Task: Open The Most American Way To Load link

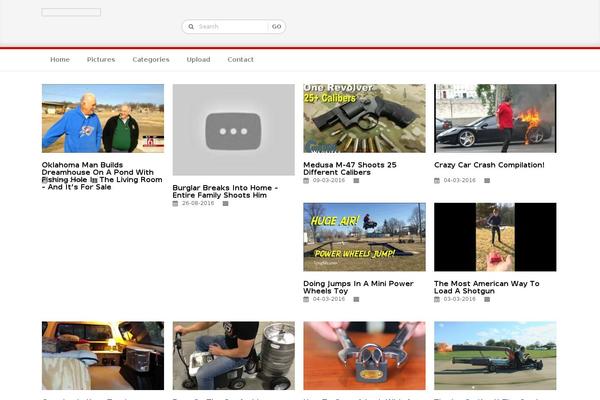Action: [x=487, y=287]
